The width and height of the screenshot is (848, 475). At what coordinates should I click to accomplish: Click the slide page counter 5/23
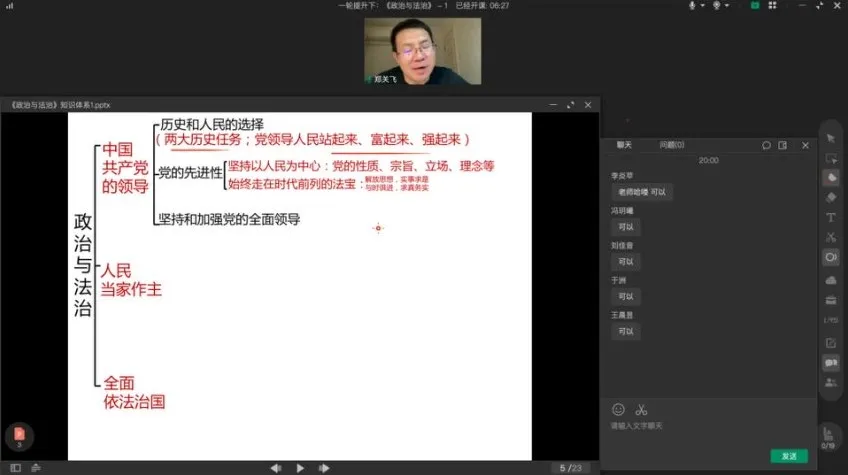(570, 467)
